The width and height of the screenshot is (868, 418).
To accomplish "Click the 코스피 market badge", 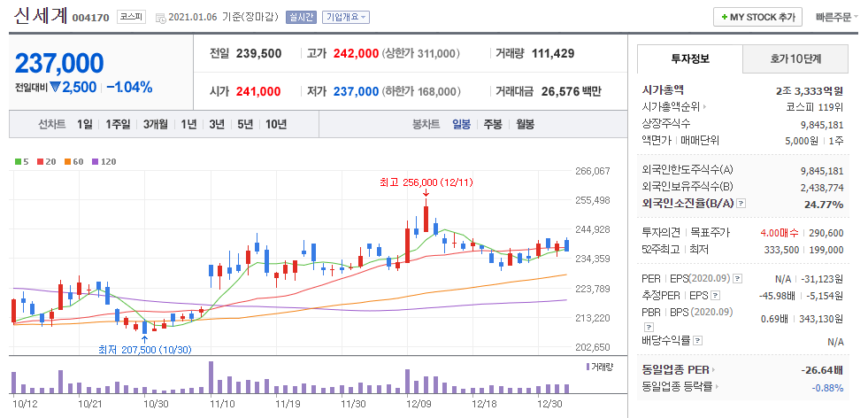I will (131, 17).
